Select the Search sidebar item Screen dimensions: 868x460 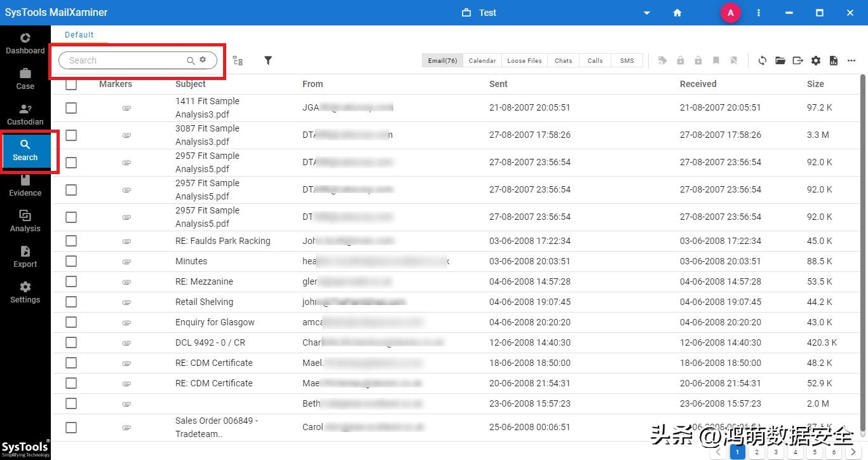pyautogui.click(x=25, y=151)
